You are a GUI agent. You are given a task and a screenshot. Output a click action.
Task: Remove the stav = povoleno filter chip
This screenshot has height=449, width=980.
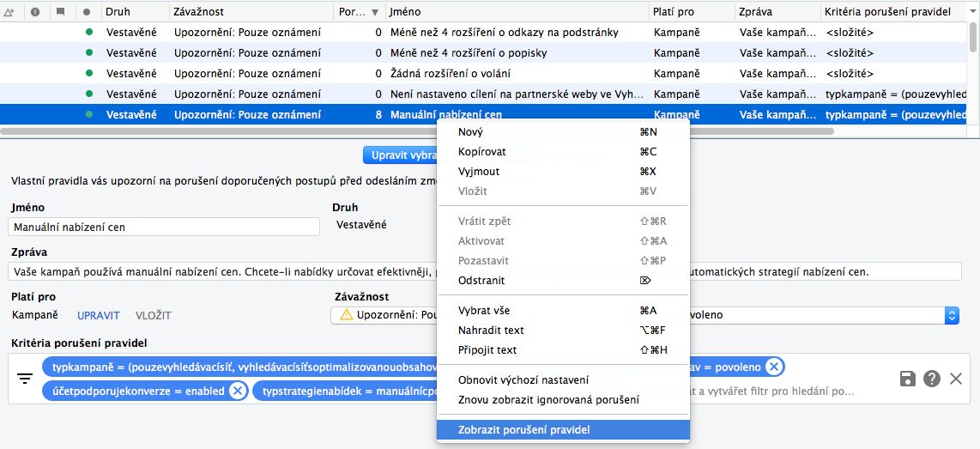coord(773,367)
